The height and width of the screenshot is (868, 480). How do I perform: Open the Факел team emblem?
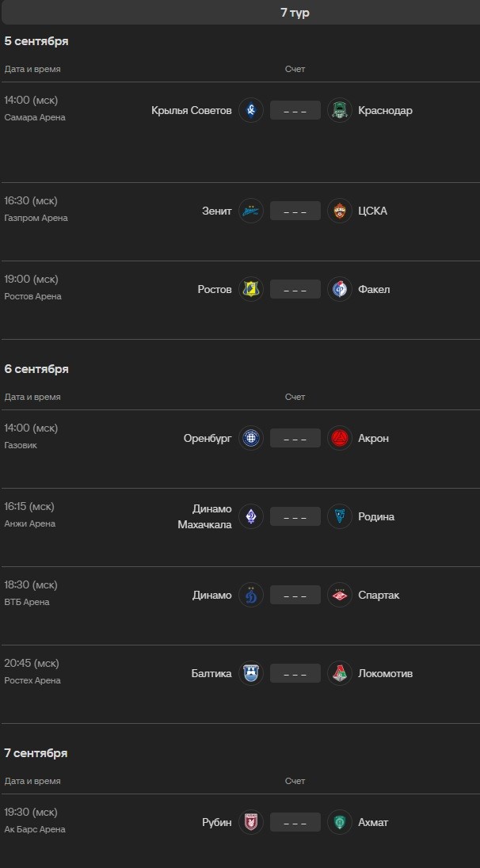pyautogui.click(x=339, y=290)
